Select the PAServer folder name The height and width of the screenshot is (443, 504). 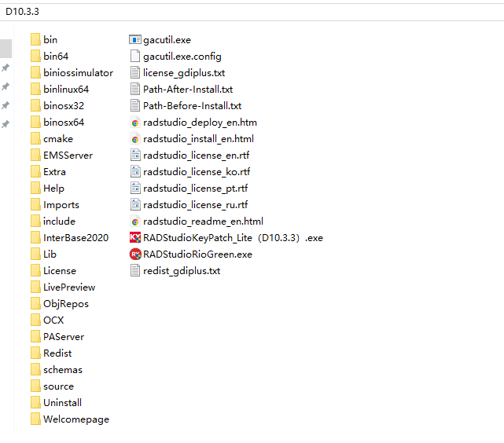click(x=64, y=337)
